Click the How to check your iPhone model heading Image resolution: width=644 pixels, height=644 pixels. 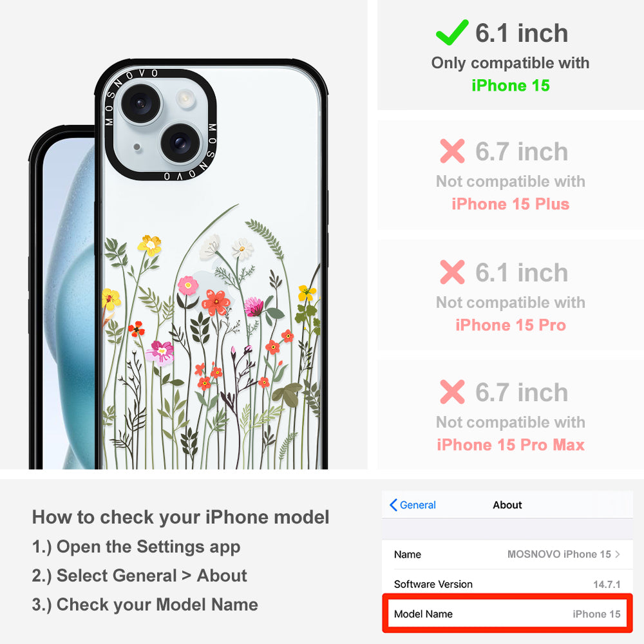pyautogui.click(x=181, y=517)
